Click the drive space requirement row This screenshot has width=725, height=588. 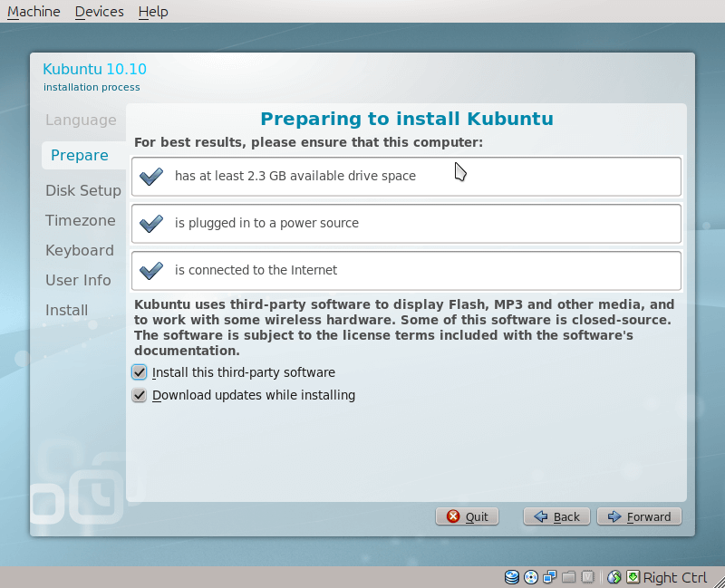pos(405,176)
